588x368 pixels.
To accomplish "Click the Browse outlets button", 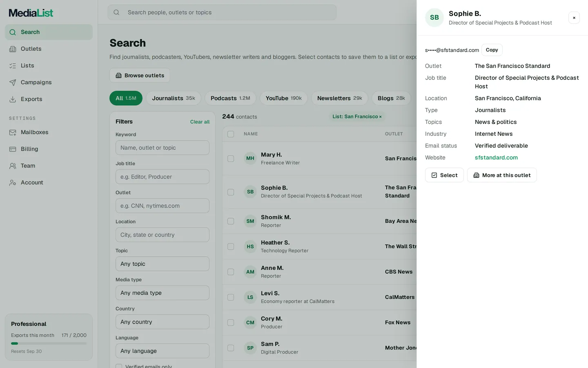I will click(140, 75).
